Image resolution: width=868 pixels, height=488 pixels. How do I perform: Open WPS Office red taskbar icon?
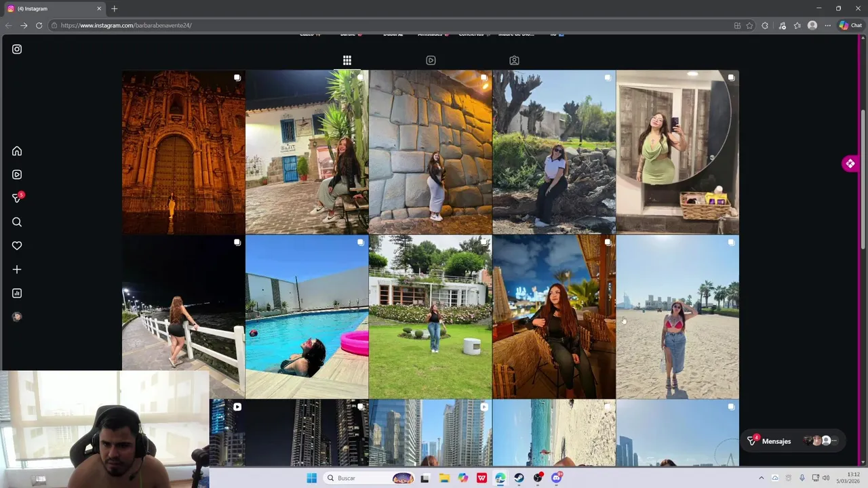click(x=481, y=478)
